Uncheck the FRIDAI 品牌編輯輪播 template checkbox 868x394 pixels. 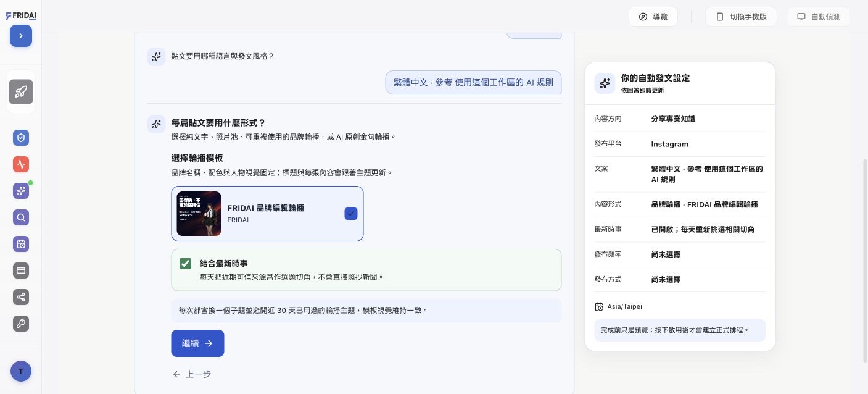coord(351,214)
